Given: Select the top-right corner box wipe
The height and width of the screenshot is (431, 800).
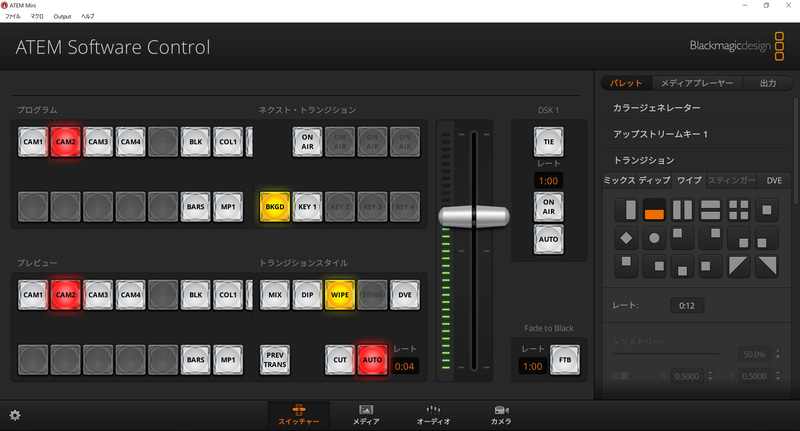Looking at the screenshot, I should (710, 238).
